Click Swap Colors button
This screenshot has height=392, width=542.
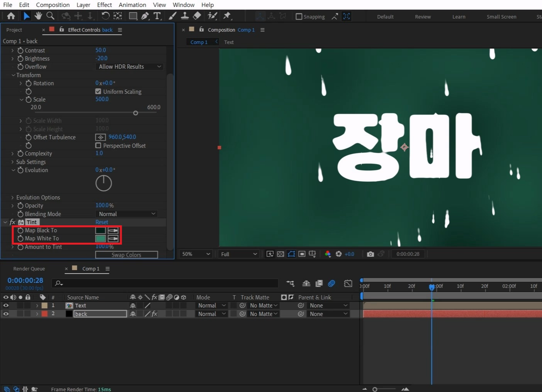click(x=126, y=255)
